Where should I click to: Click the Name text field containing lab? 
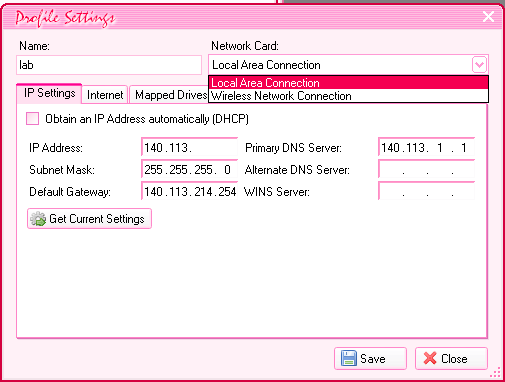109,65
